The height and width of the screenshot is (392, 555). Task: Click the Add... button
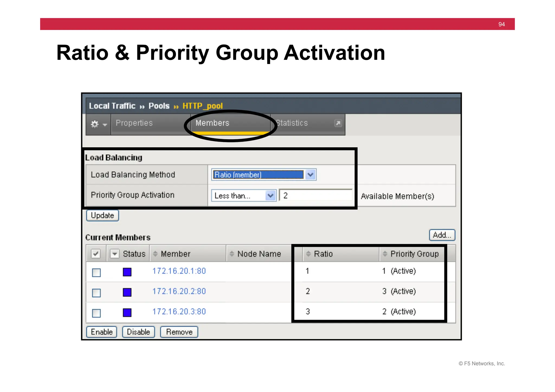coord(442,235)
